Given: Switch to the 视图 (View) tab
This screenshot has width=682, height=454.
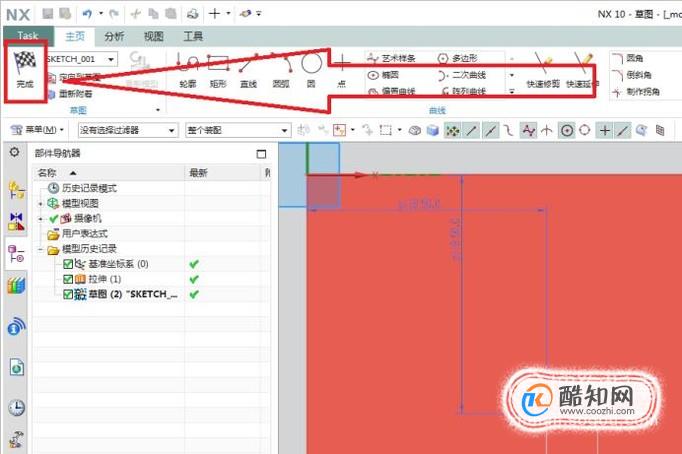Looking at the screenshot, I should (154, 36).
